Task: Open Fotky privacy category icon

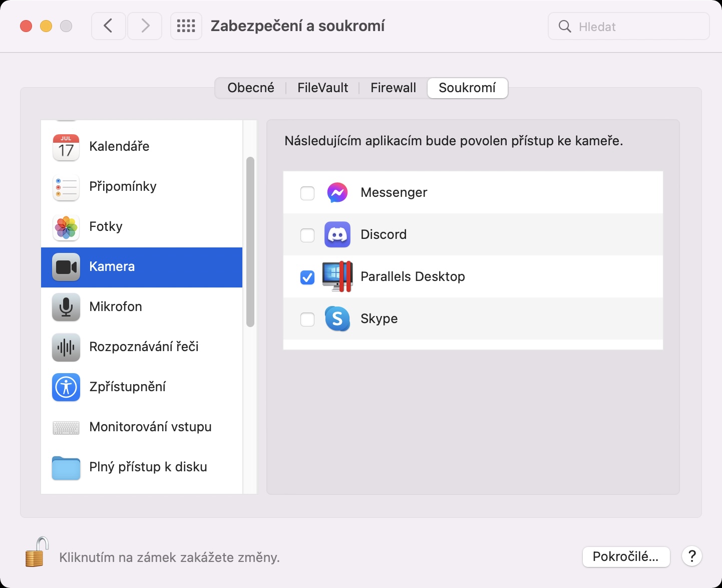Action: point(66,227)
